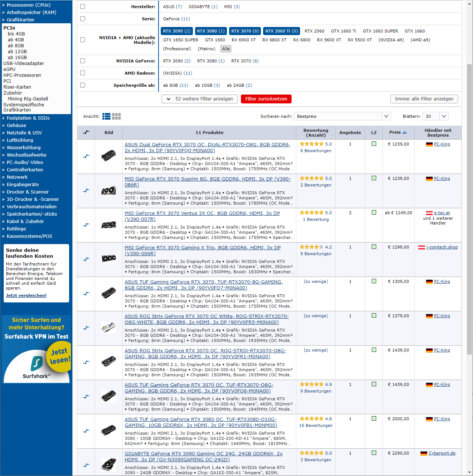The width and height of the screenshot is (473, 476).
Task: Tick the AMD Radeon filter checkbox
Action: pyautogui.click(x=83, y=73)
